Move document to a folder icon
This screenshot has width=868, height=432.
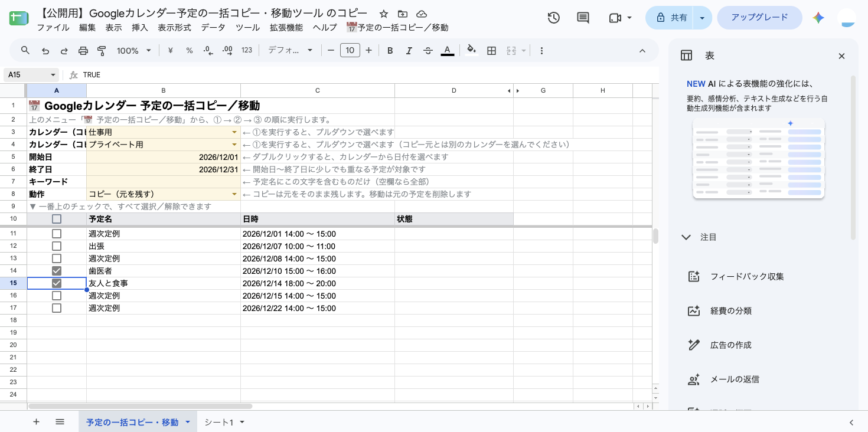click(403, 14)
